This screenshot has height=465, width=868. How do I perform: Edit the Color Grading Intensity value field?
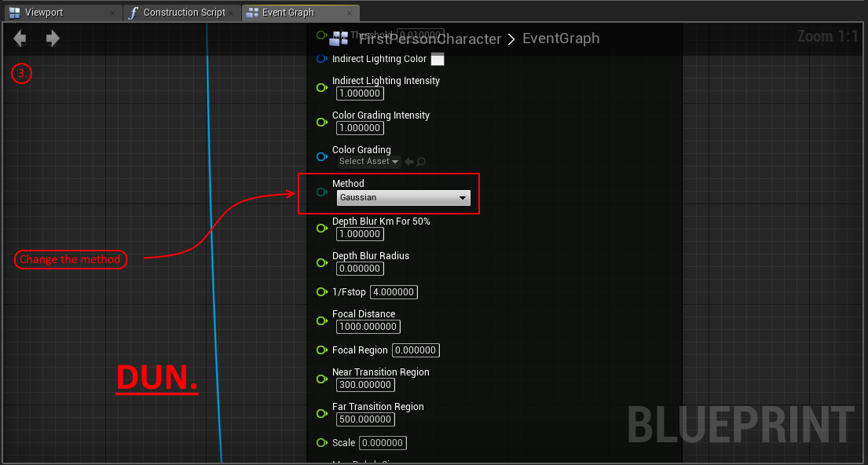360,129
